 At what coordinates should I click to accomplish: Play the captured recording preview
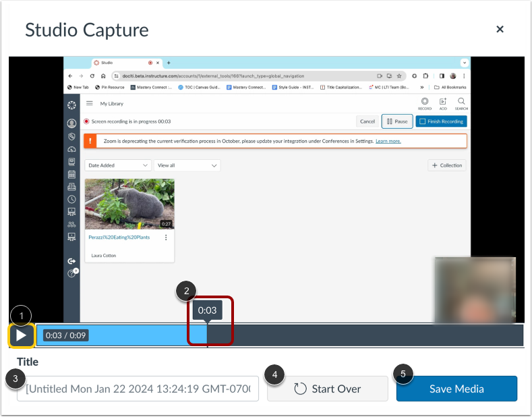[22, 335]
